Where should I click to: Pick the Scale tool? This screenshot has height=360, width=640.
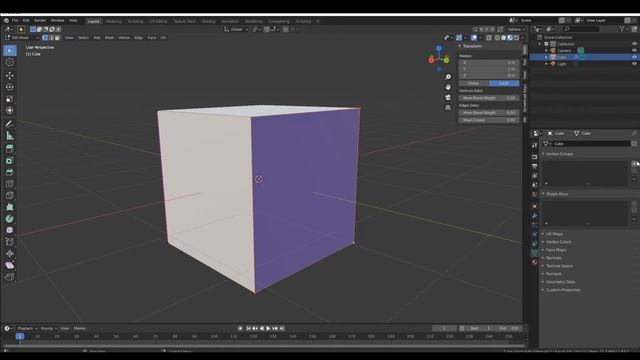[10, 99]
